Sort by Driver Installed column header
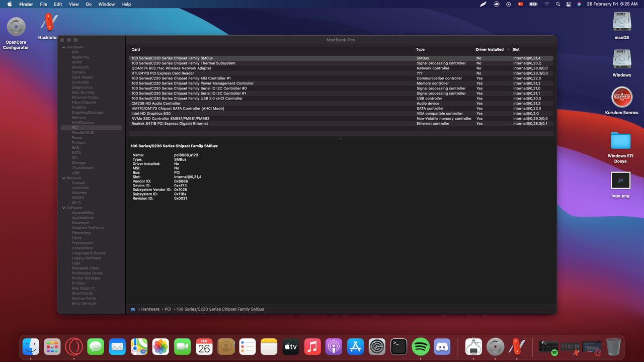 click(490, 49)
